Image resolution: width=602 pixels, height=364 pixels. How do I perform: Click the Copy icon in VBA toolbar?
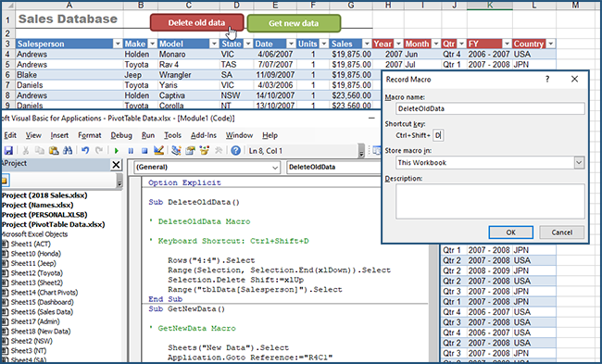[x=39, y=151]
